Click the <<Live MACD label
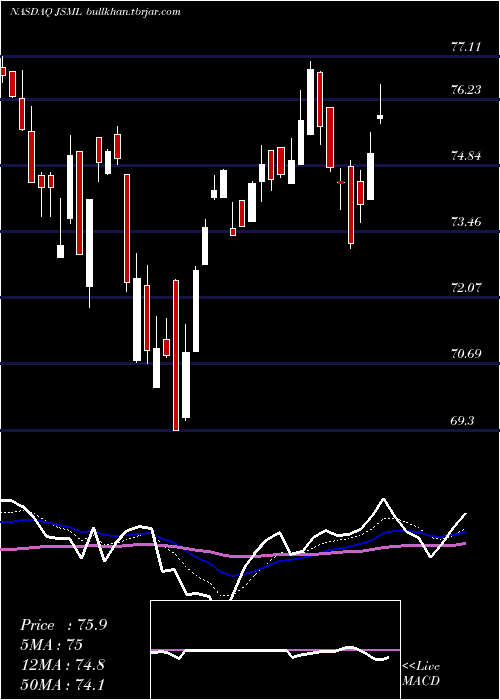The width and height of the screenshot is (500, 700). [x=421, y=673]
